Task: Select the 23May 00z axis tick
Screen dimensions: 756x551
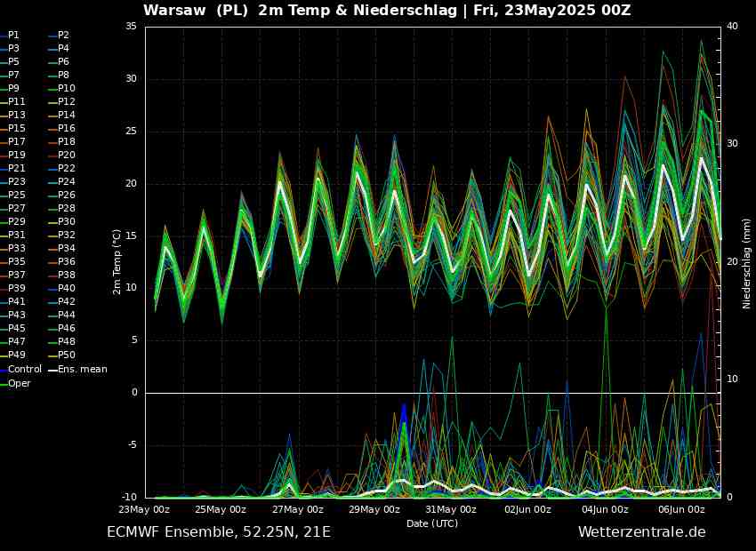Action: click(x=146, y=509)
